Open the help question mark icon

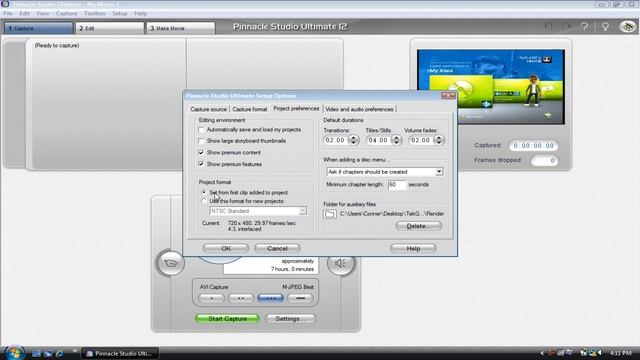pyautogui.click(x=584, y=27)
